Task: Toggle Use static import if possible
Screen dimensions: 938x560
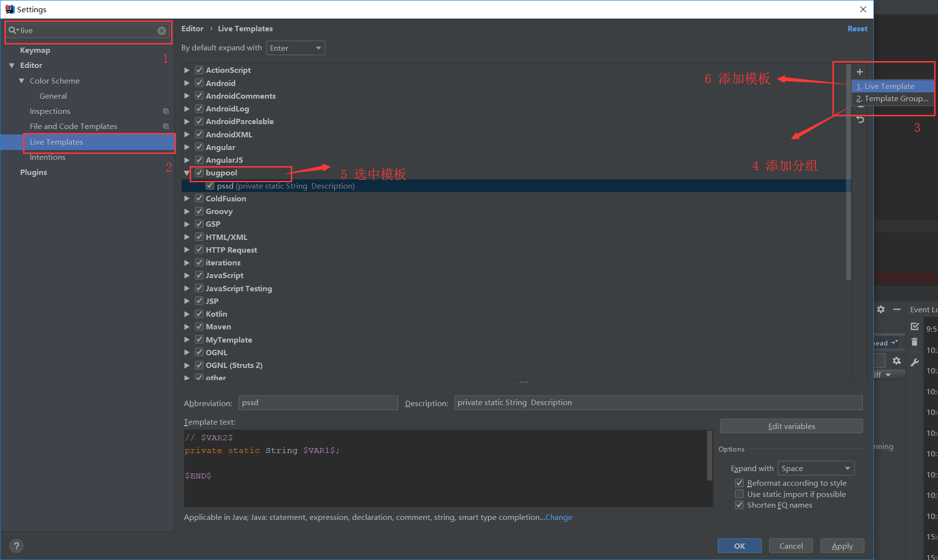Action: [x=739, y=494]
